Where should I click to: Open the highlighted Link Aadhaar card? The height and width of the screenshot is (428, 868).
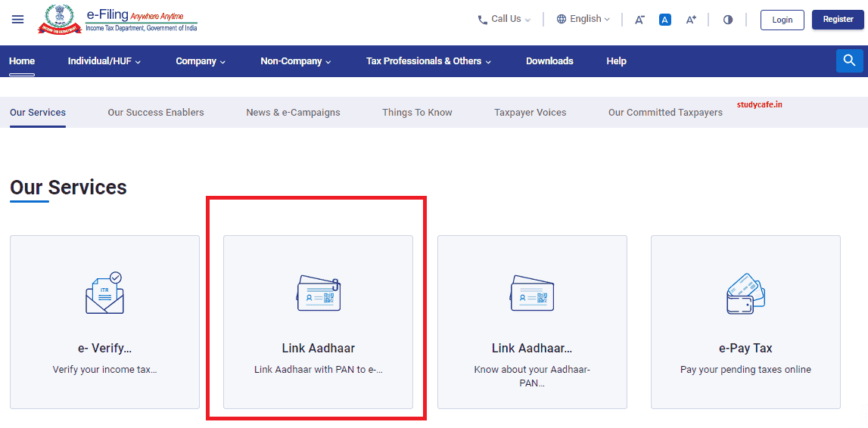pos(318,322)
